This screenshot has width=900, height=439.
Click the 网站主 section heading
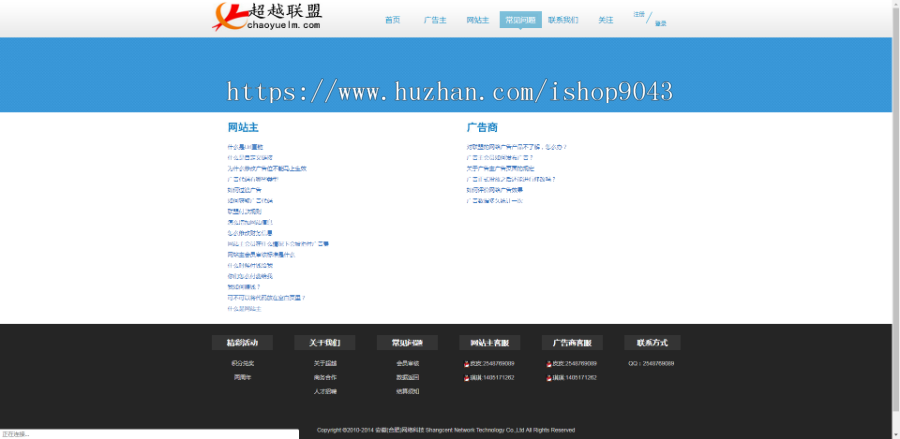(x=243, y=127)
